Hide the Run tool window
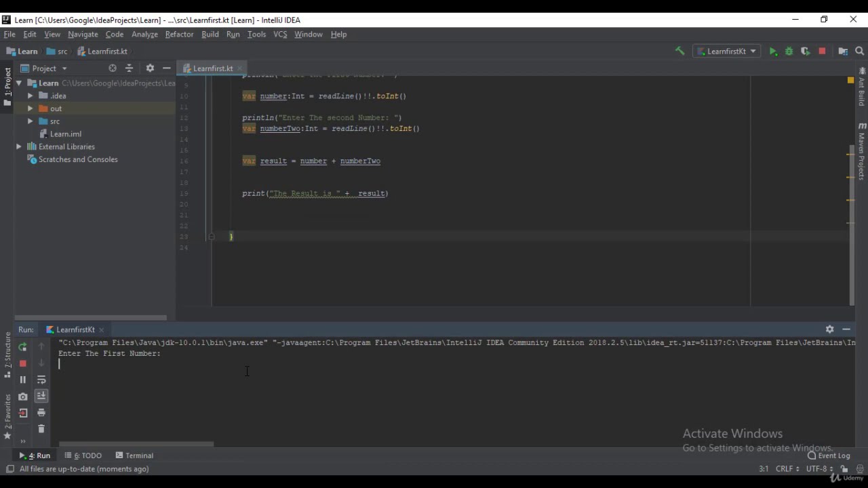Viewport: 868px width, 488px height. click(846, 329)
